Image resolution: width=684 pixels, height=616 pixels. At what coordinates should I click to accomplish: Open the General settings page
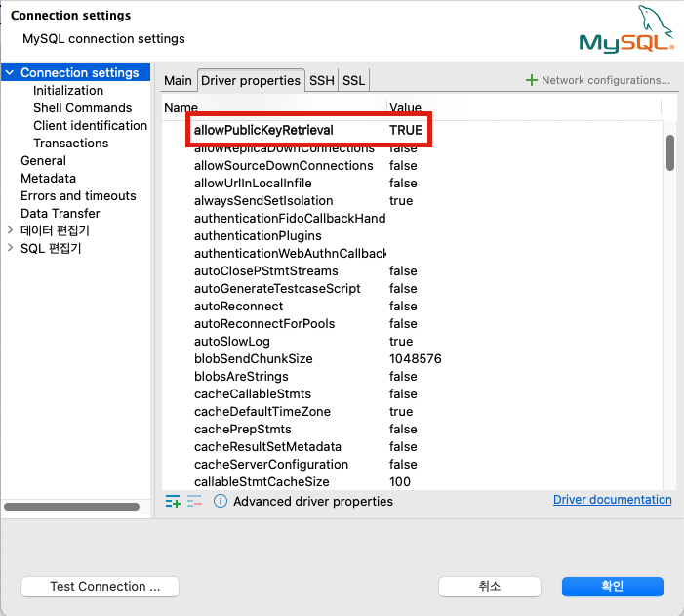(44, 161)
